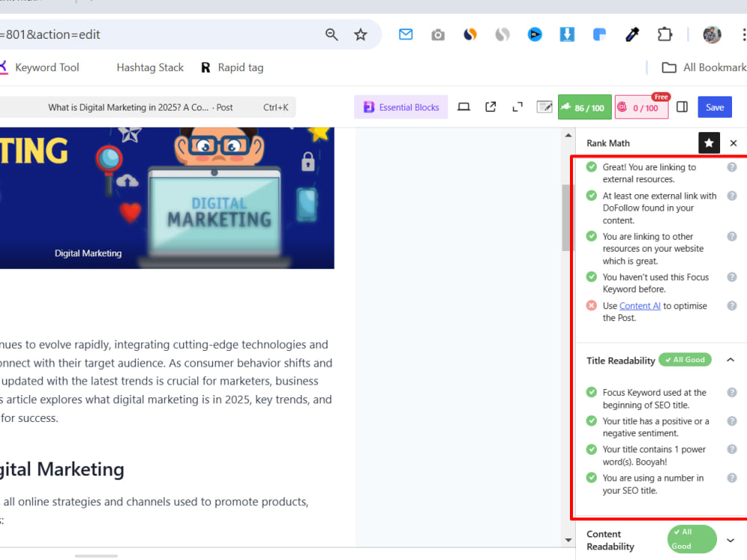Toggle the settings sidebar panel icon

point(682,107)
